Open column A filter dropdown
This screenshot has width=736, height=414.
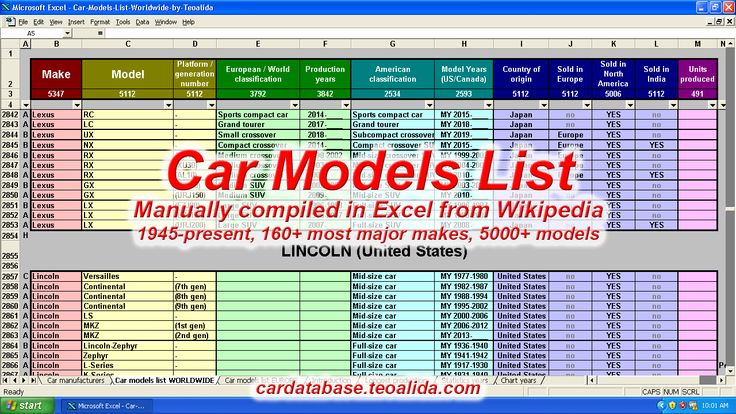(26, 105)
